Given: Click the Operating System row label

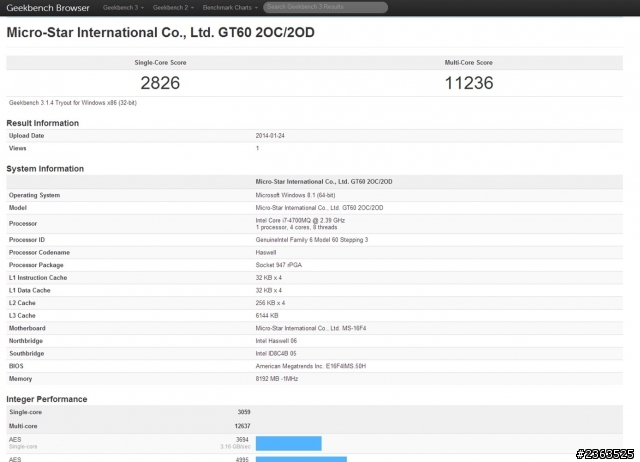Looking at the screenshot, I should (34, 195).
